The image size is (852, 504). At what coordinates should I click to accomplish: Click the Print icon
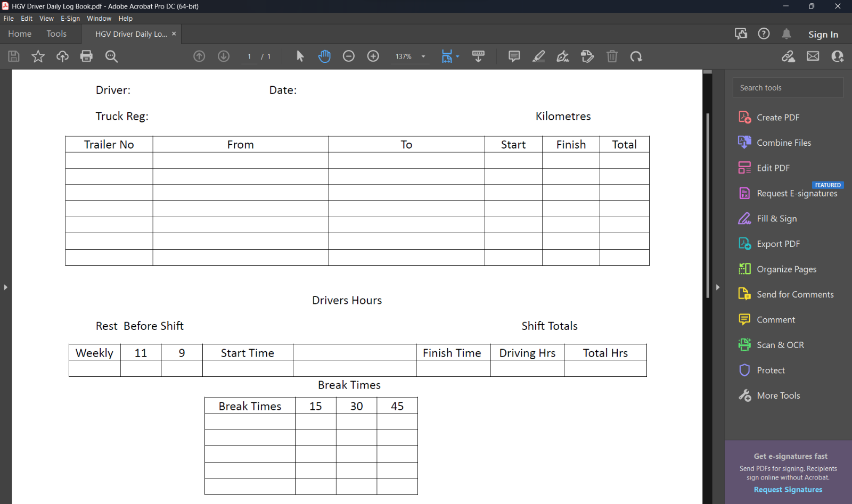[86, 56]
